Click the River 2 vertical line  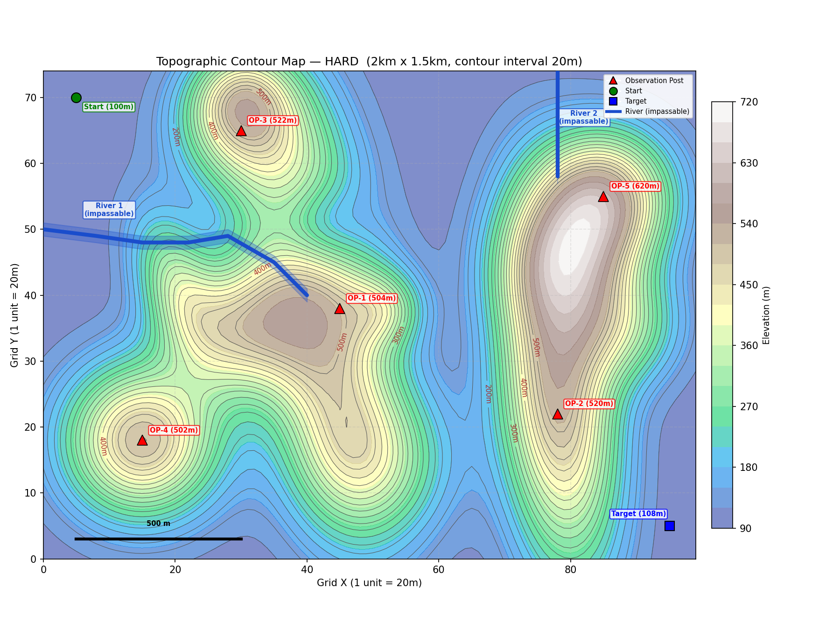pos(558,124)
